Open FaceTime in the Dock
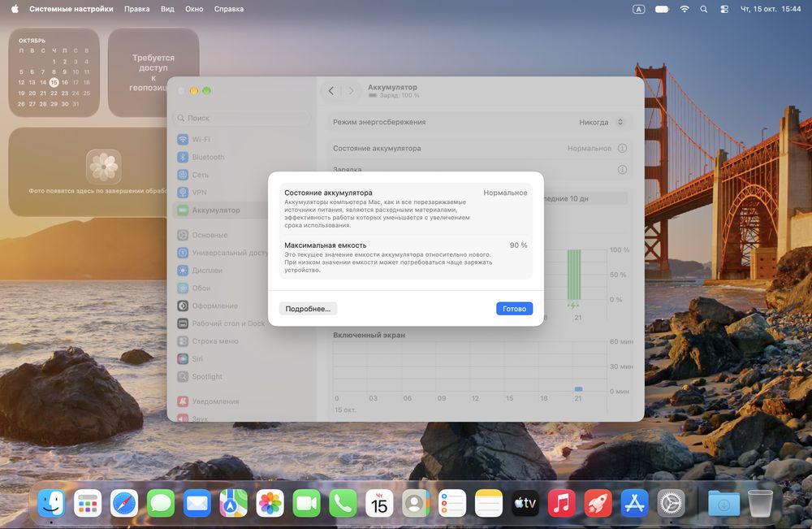Image resolution: width=812 pixels, height=529 pixels. [x=307, y=503]
